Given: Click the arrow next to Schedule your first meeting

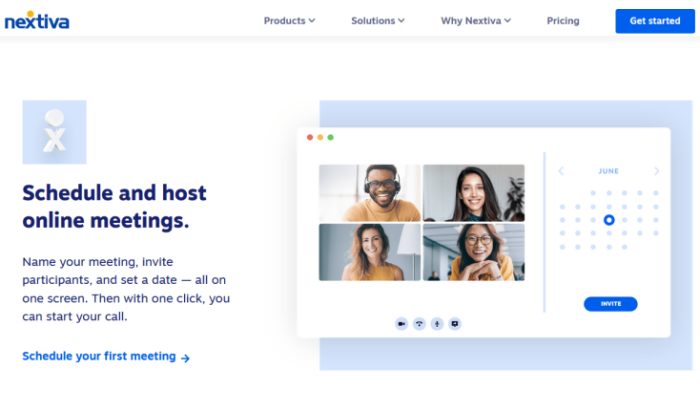Looking at the screenshot, I should [185, 358].
